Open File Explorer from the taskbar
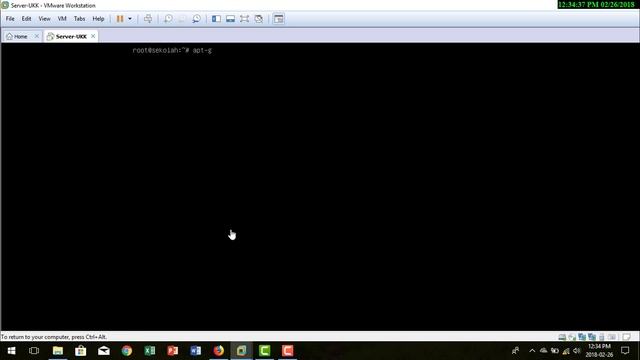Screen dimensions: 640x360 tap(58, 351)
